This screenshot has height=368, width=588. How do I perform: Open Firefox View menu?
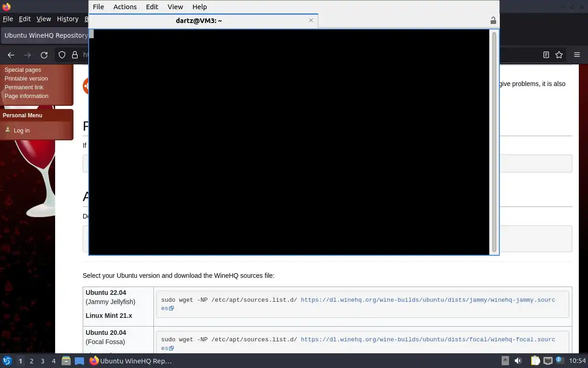click(44, 19)
